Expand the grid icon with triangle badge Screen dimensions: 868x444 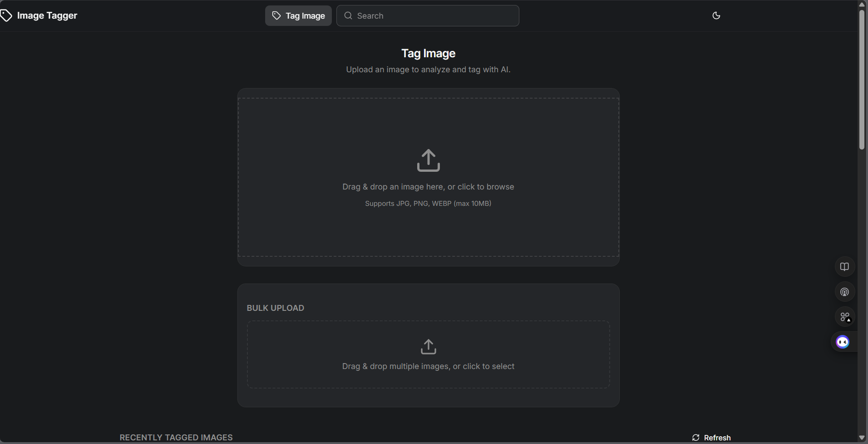pos(844,316)
